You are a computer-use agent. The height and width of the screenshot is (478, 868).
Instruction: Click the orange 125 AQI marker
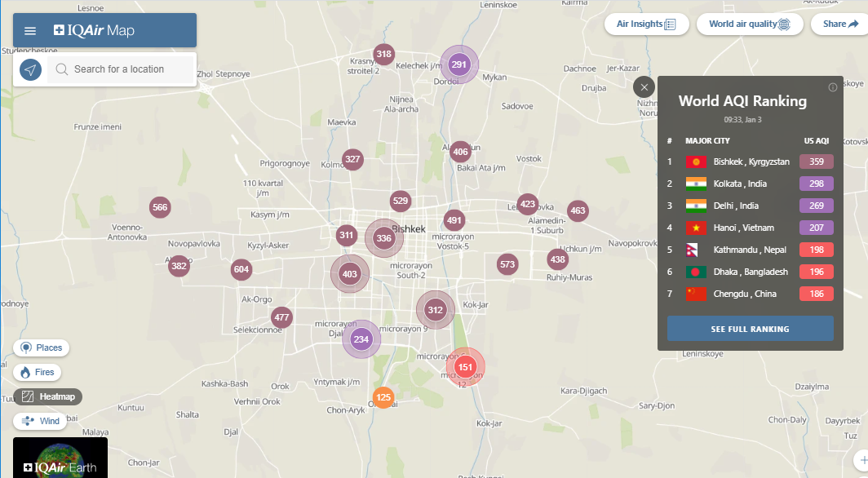[x=383, y=397]
